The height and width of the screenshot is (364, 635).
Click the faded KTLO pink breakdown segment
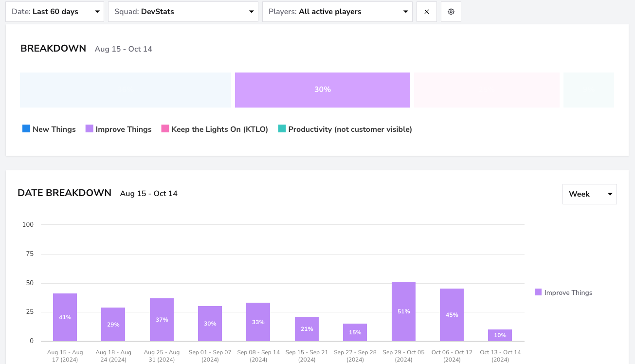(x=487, y=90)
